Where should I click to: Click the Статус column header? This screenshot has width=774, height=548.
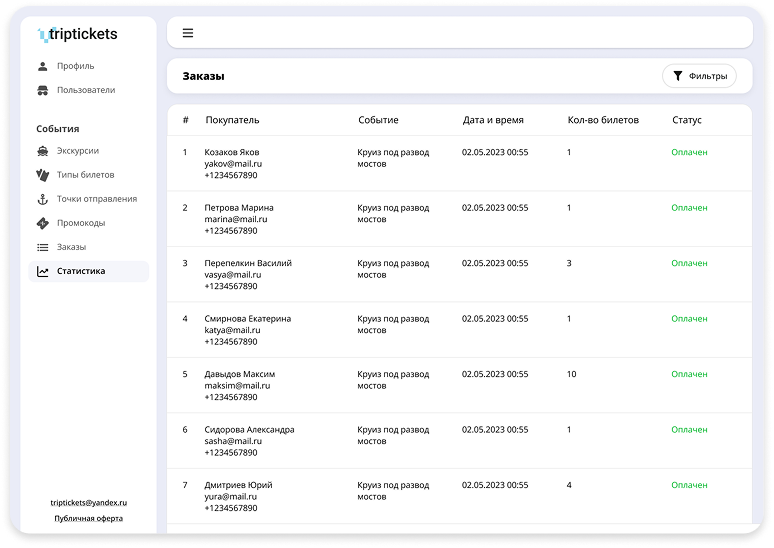point(687,120)
